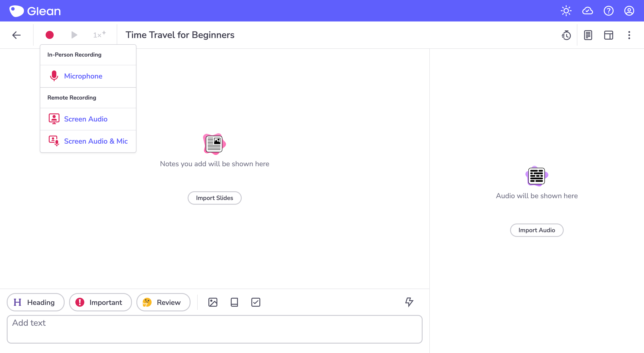This screenshot has height=353, width=644.
Task: Click the Import Audio button
Action: point(536,230)
